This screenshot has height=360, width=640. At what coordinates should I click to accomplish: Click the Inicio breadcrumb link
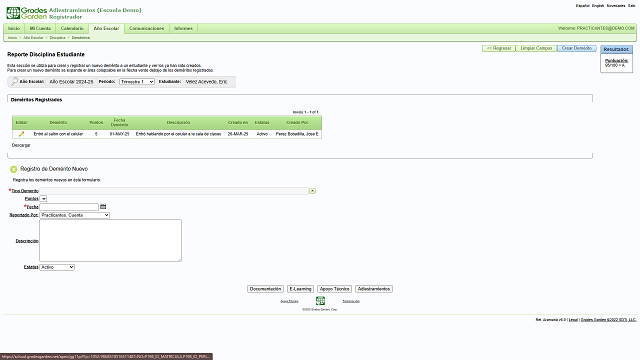pos(12,38)
